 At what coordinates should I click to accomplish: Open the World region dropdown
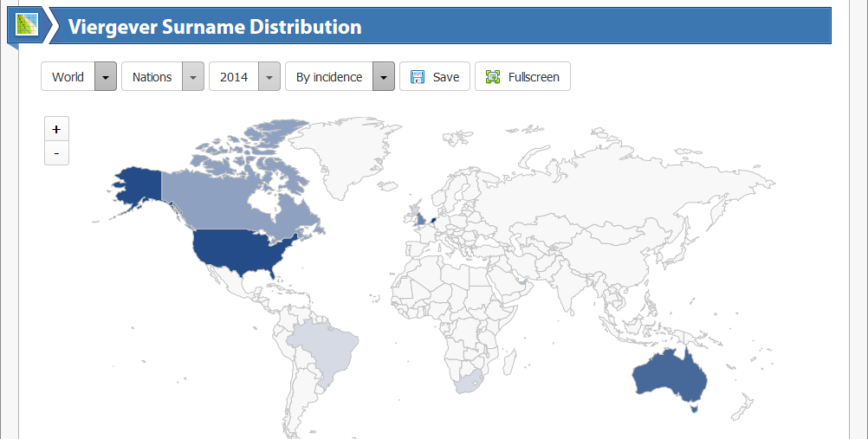point(79,76)
